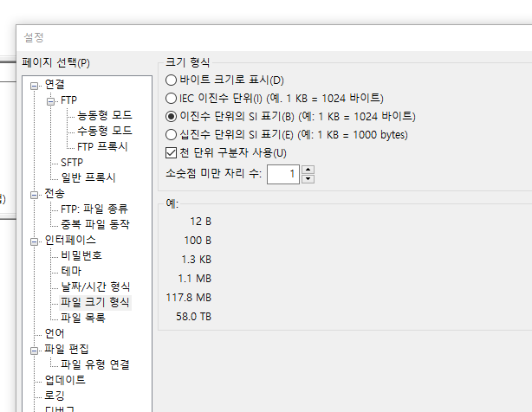532x412 pixels.
Task: Click the 100 B example value
Action: [198, 241]
